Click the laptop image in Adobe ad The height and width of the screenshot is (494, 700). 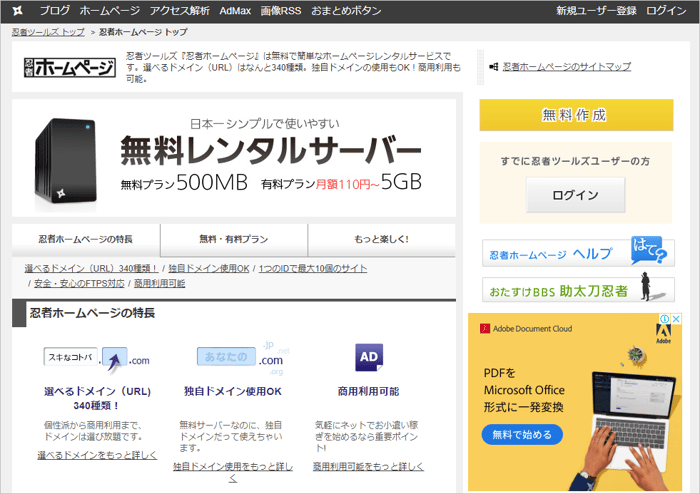(634, 422)
